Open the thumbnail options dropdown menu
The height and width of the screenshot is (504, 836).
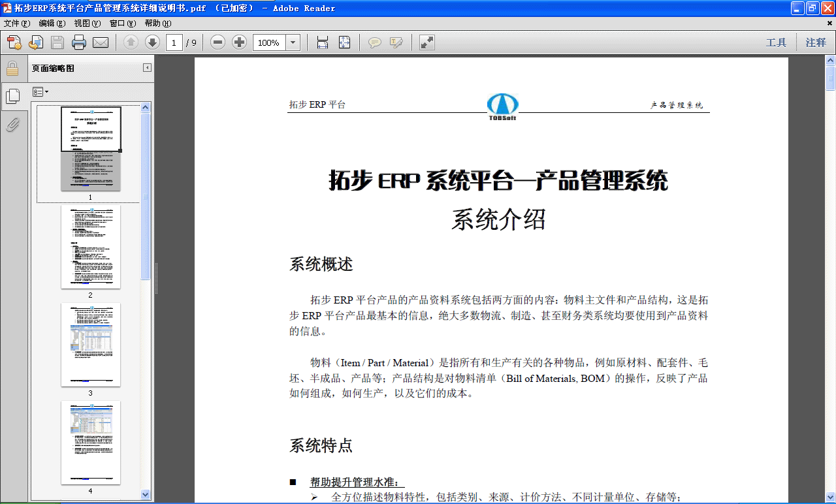[x=40, y=91]
